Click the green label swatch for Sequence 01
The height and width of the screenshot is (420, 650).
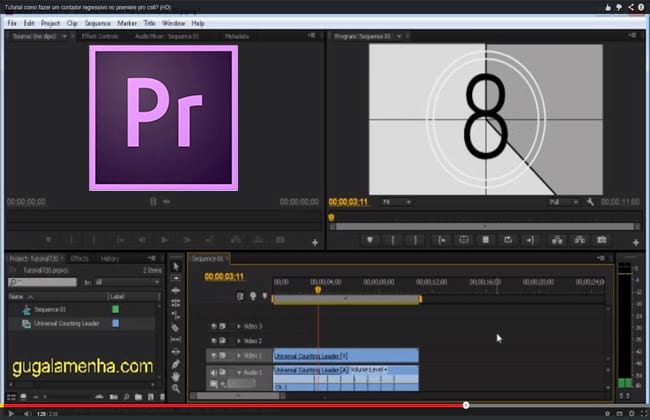pos(116,309)
